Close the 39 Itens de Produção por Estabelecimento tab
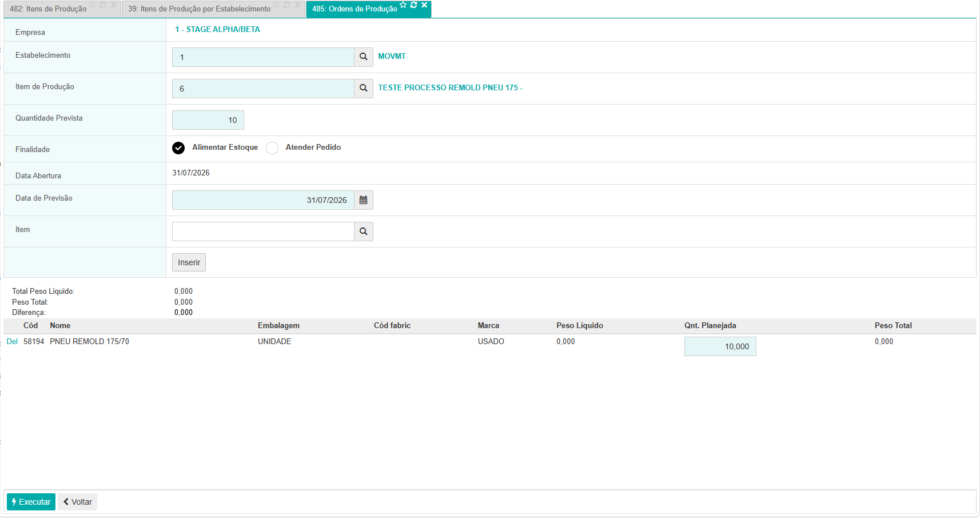 [x=298, y=5]
